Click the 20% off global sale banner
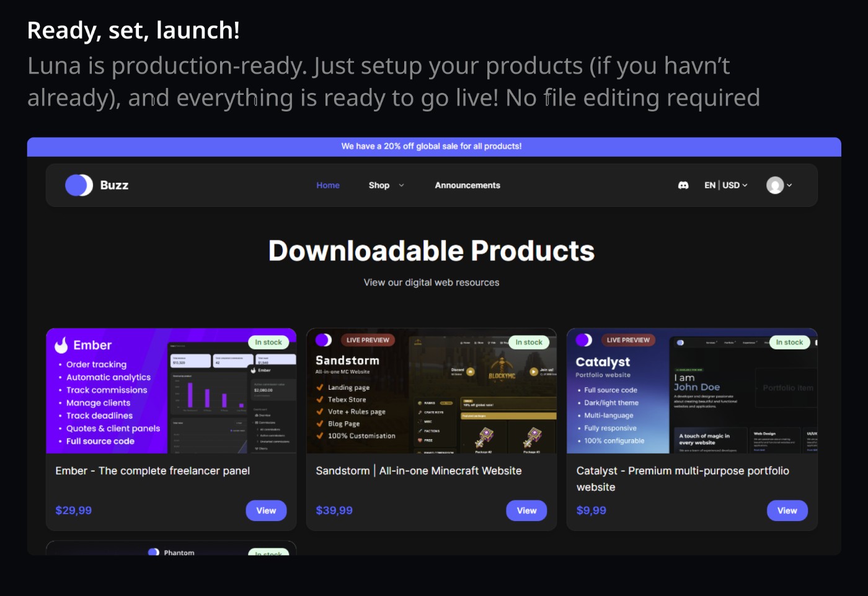868x596 pixels. pos(432,146)
